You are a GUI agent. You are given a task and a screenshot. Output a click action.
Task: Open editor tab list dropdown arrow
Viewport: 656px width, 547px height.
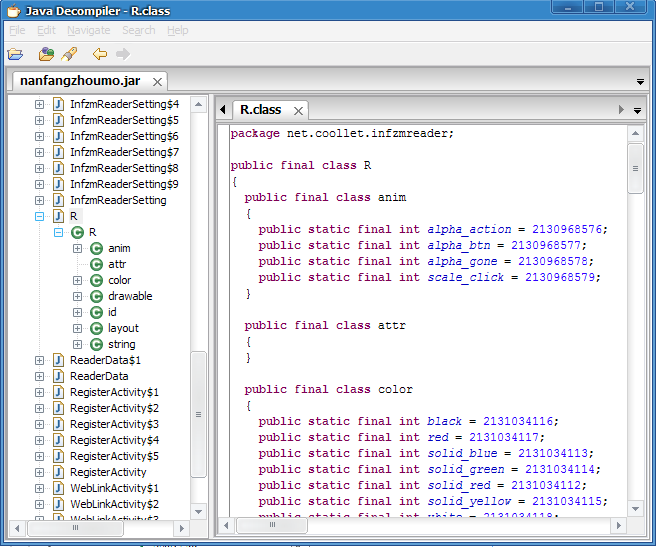point(637,110)
